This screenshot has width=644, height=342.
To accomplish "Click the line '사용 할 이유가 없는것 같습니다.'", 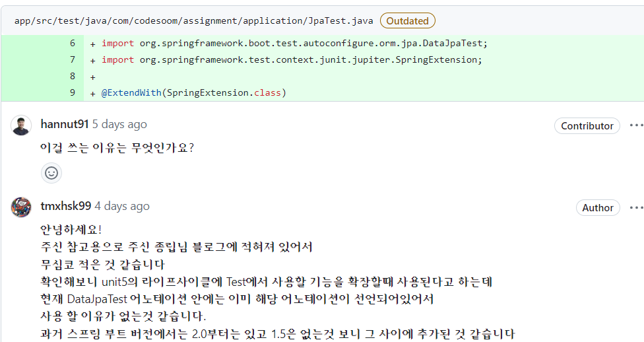I will coord(123,316).
